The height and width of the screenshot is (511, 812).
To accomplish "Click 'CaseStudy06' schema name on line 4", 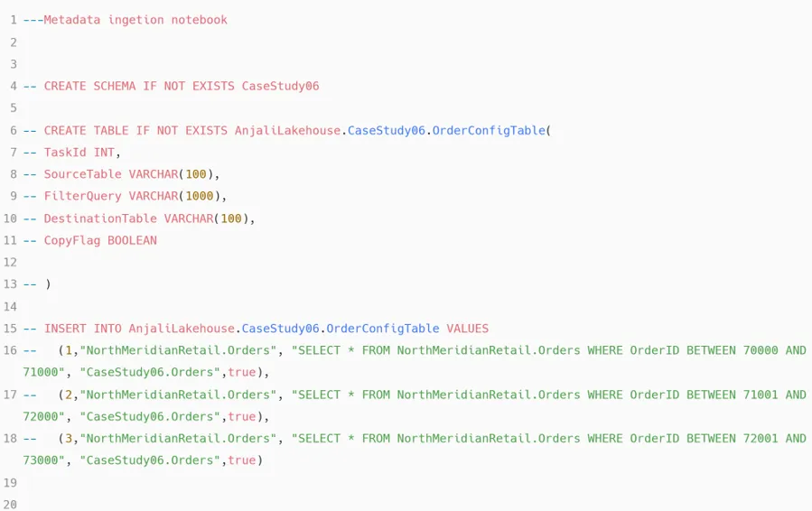I will tap(280, 86).
